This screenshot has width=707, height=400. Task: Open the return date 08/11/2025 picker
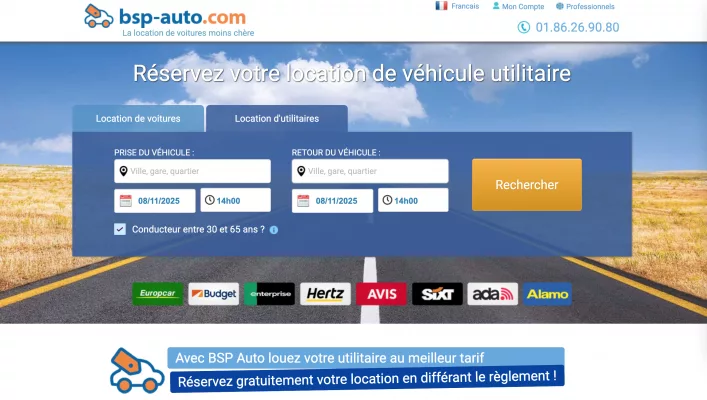click(x=332, y=201)
